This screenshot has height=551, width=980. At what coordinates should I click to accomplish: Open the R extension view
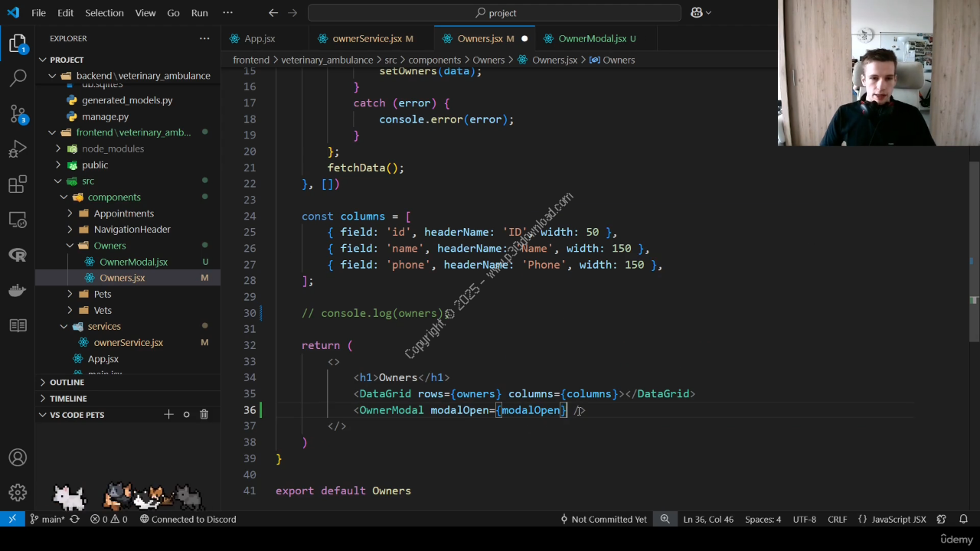coord(18,255)
